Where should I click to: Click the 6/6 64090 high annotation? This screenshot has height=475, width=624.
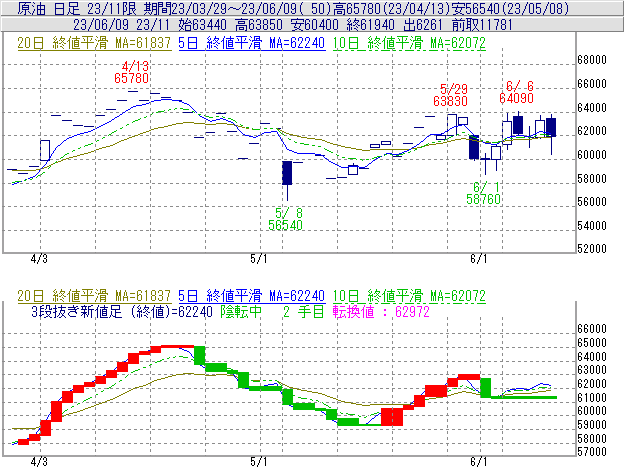tap(517, 92)
